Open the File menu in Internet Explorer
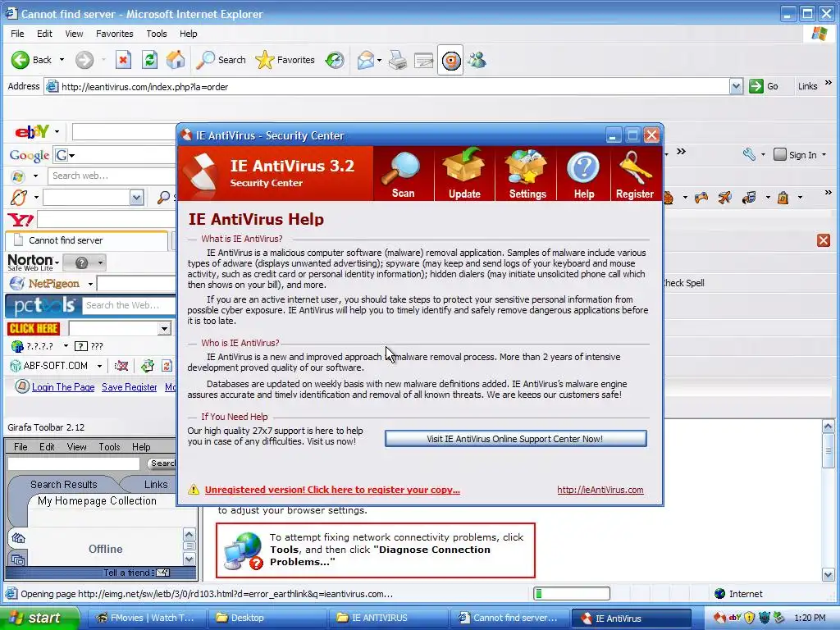The image size is (840, 630). pyautogui.click(x=17, y=34)
